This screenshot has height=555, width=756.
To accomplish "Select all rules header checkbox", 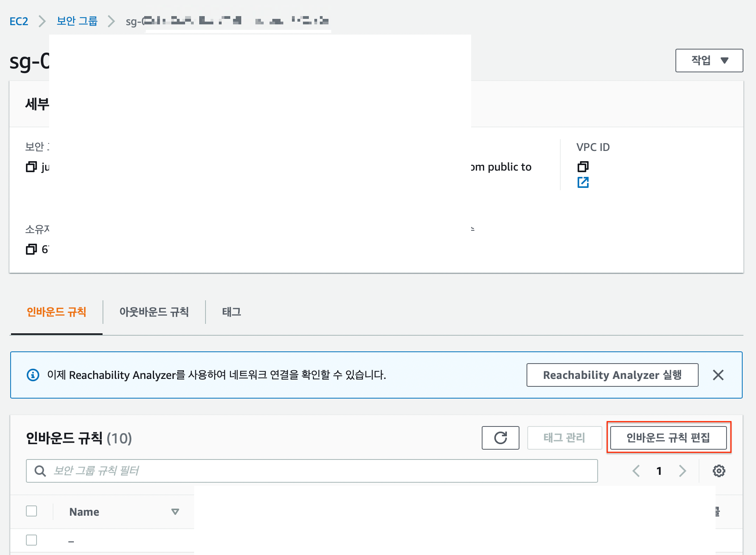I will point(31,511).
